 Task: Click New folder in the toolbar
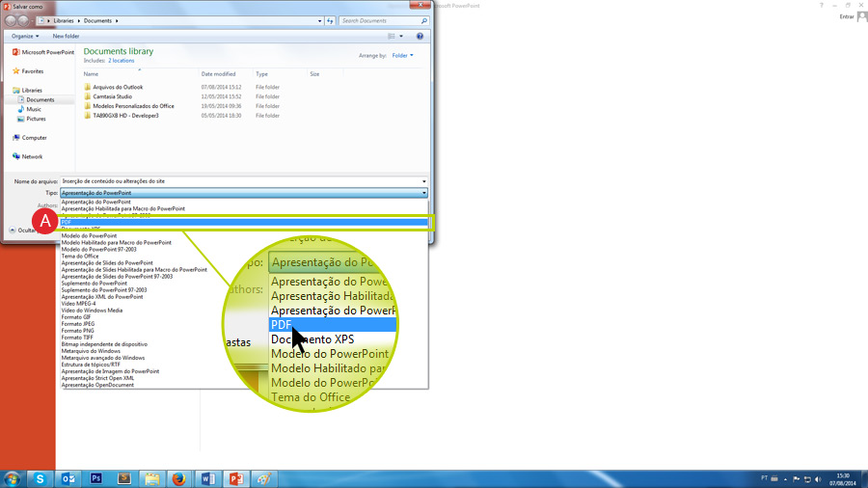pyautogui.click(x=66, y=36)
